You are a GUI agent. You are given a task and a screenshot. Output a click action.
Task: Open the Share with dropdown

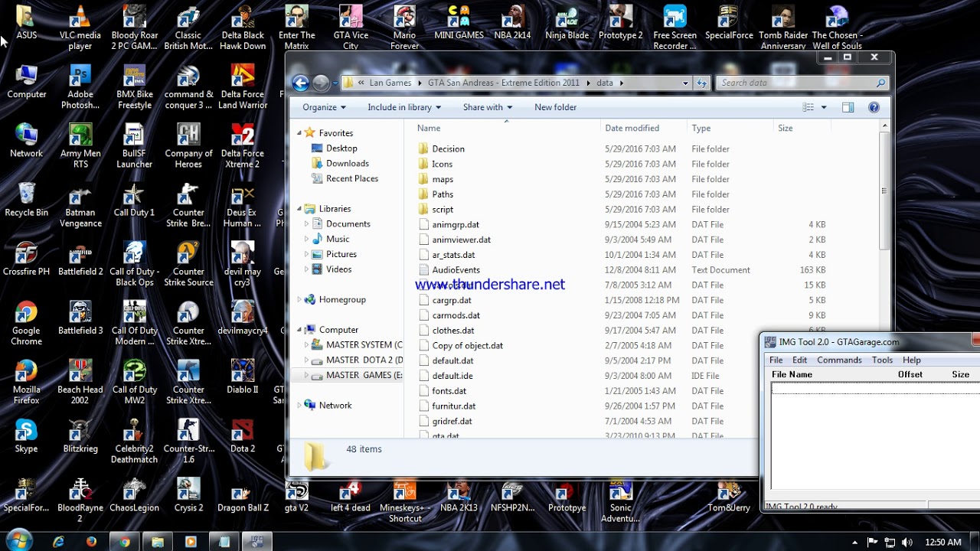488,107
